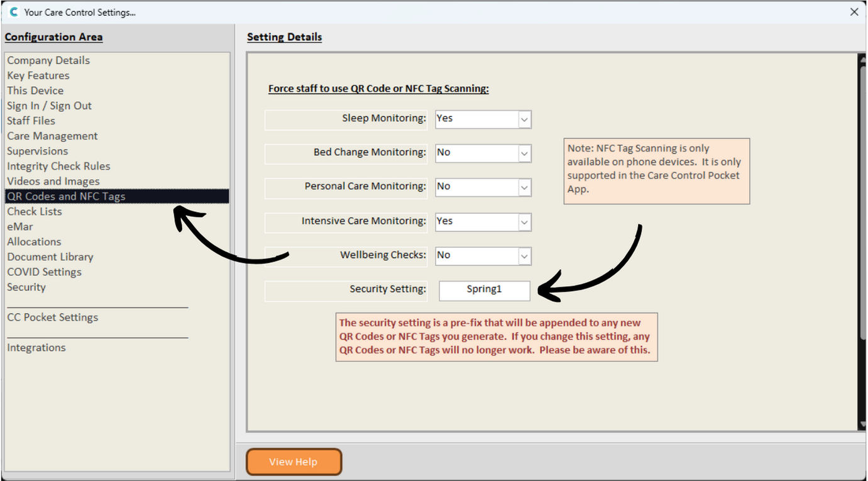Select Staff Files configuration item

point(31,121)
